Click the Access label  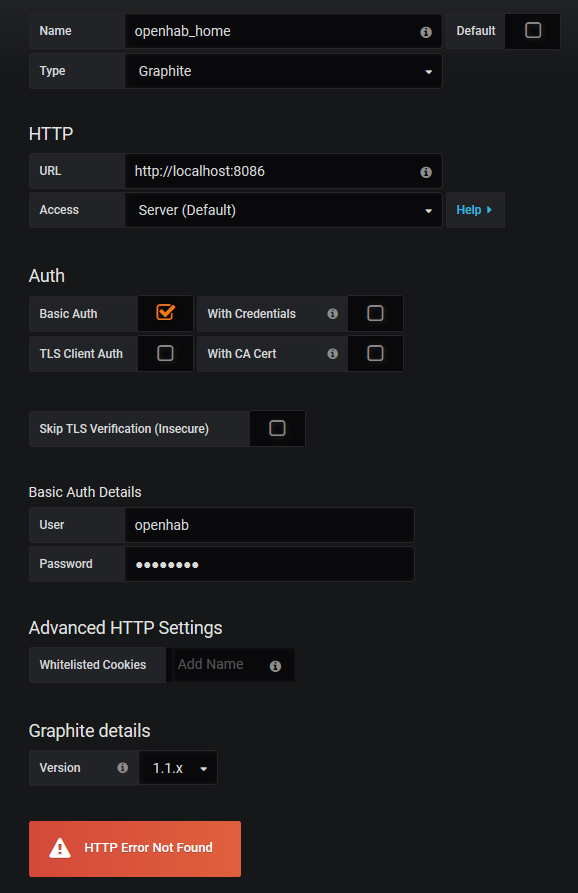pos(59,210)
